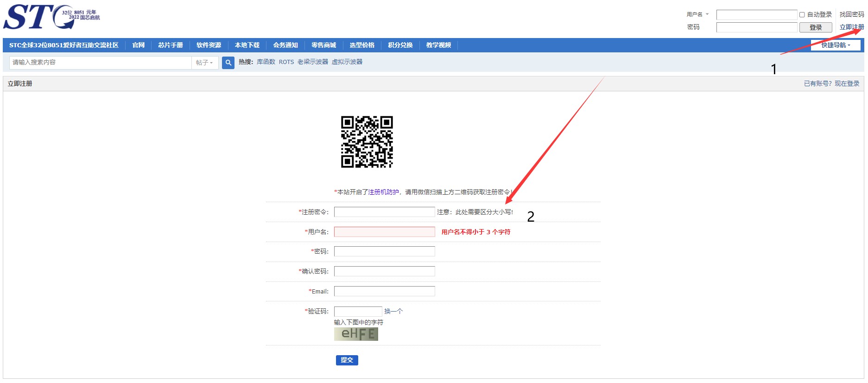This screenshot has height=383, width=868.
Task: Click the hot search ROTS link
Action: click(286, 62)
